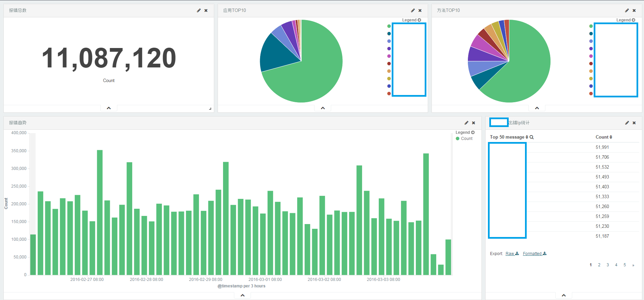
Task: Remove the 报错趋势 bar chart panel
Action: 473,123
